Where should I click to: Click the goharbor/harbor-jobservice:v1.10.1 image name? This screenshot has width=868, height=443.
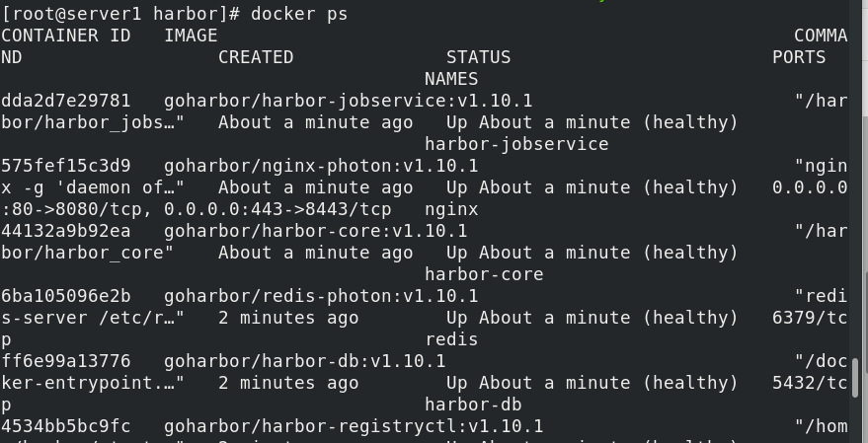(348, 101)
